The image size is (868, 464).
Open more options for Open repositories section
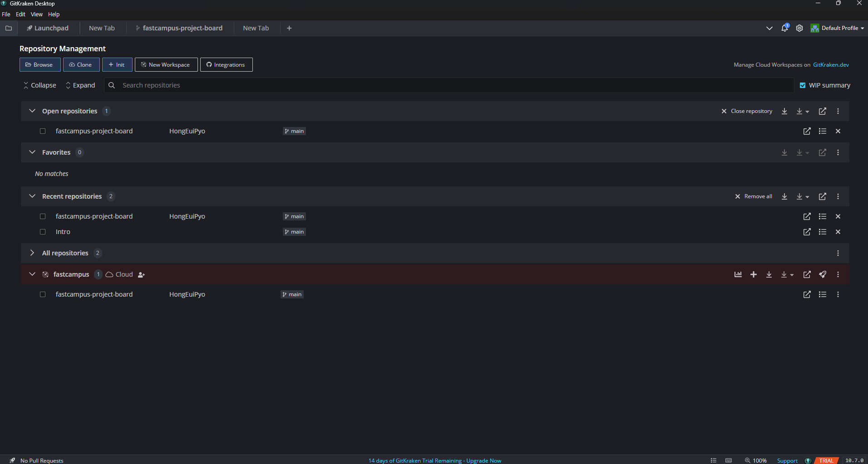838,111
